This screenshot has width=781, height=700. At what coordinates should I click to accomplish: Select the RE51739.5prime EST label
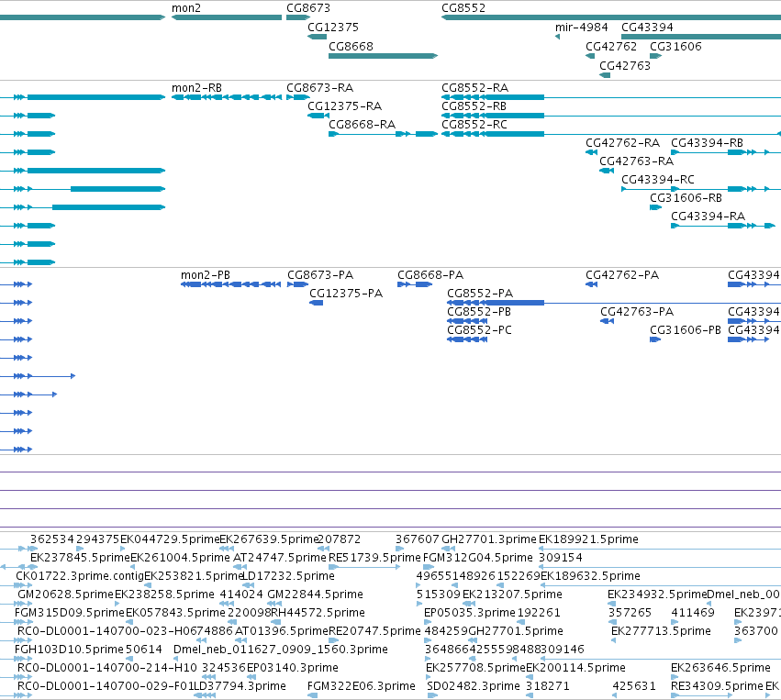click(x=374, y=558)
